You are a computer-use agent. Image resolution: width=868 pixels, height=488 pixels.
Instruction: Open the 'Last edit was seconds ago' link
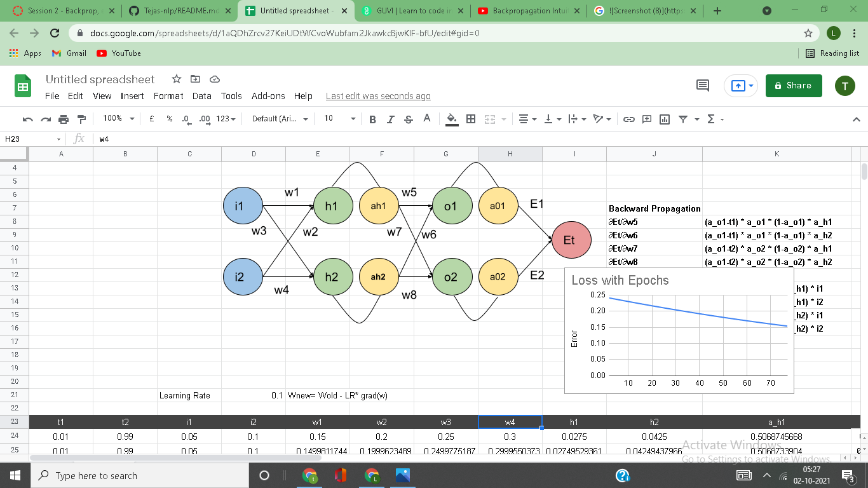[378, 96]
